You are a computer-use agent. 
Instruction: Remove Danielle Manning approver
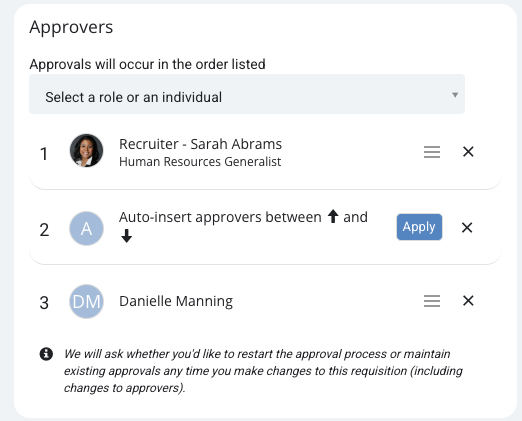click(x=468, y=301)
